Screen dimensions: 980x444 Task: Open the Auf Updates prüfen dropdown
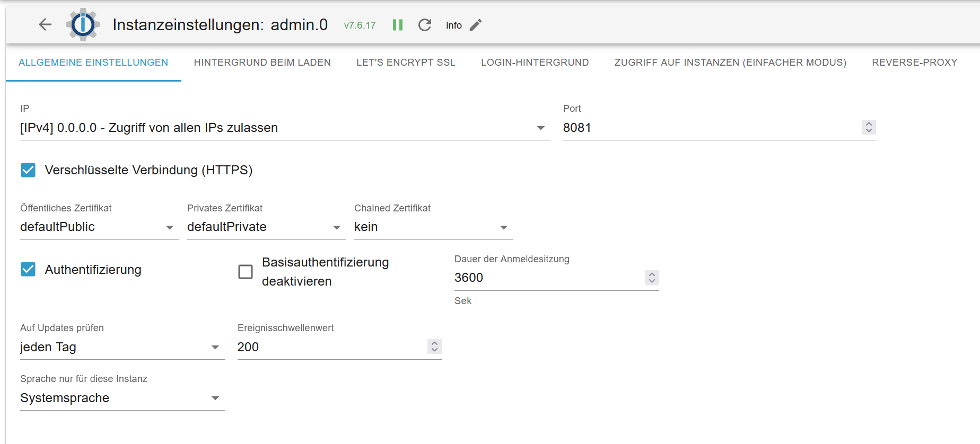[122, 347]
